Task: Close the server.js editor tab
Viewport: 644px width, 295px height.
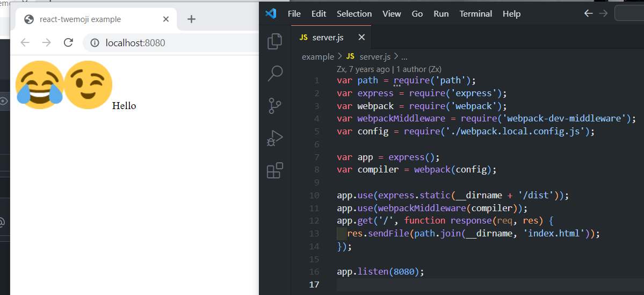Action: point(361,38)
